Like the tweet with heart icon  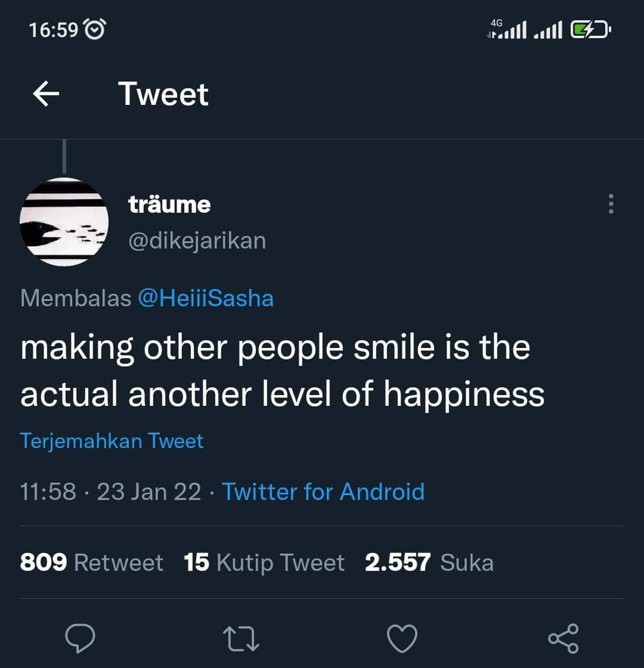click(x=402, y=639)
